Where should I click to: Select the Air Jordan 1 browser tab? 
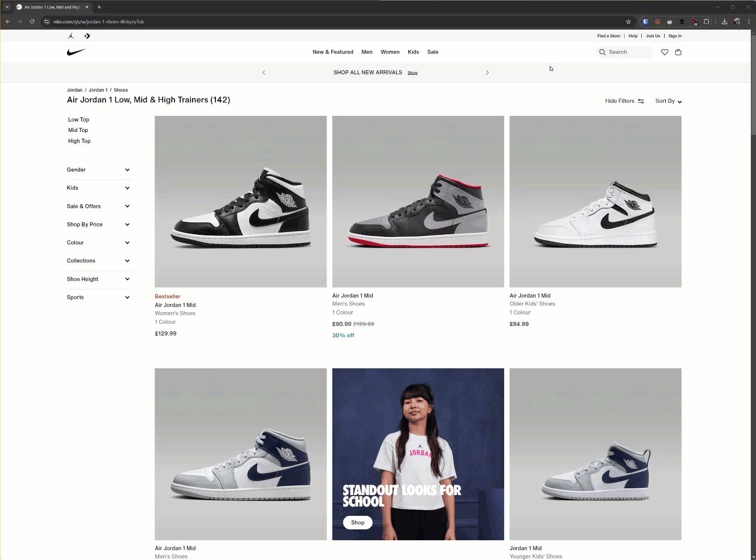(52, 7)
